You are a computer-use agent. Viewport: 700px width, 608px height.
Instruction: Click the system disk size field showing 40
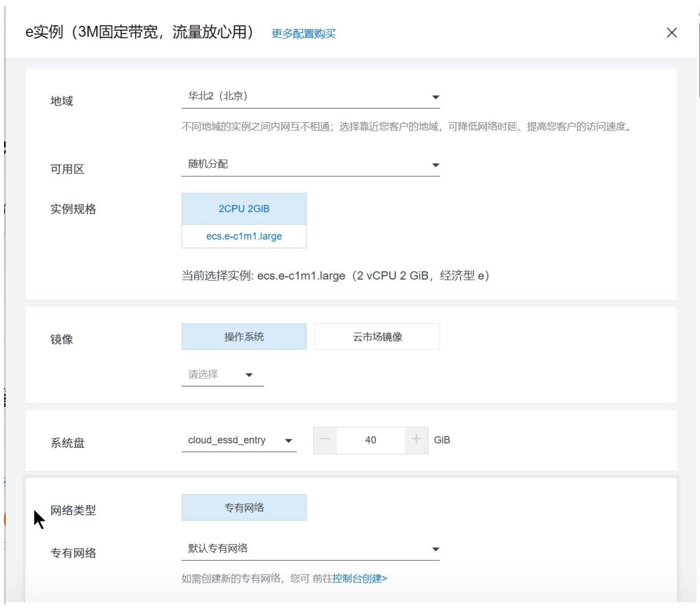coord(371,440)
